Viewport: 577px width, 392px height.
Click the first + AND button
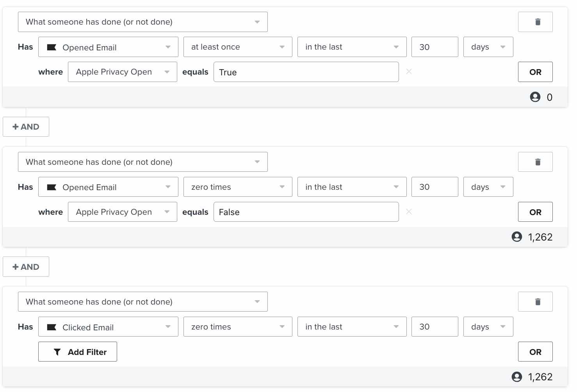click(x=26, y=127)
